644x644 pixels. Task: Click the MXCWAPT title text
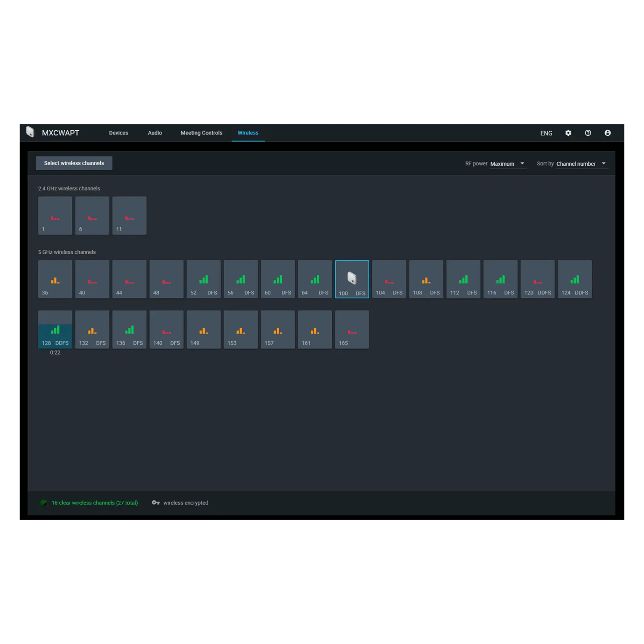[x=61, y=133]
